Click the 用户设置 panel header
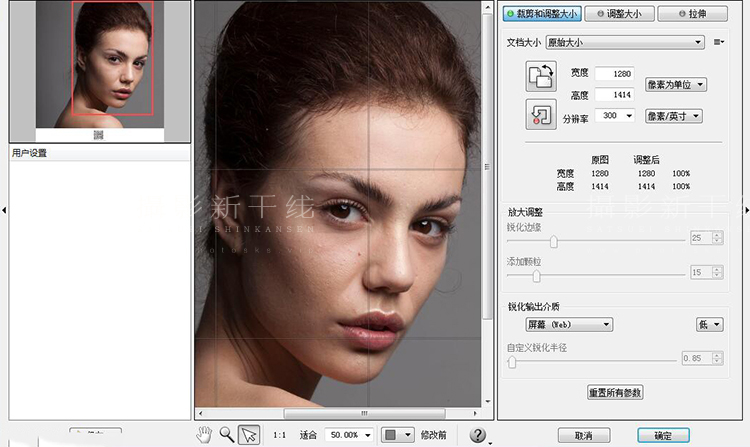 pyautogui.click(x=99, y=153)
